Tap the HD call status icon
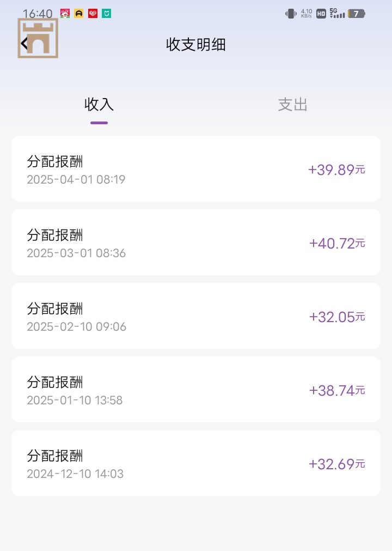Screen dimensions: 392x551 tap(321, 14)
